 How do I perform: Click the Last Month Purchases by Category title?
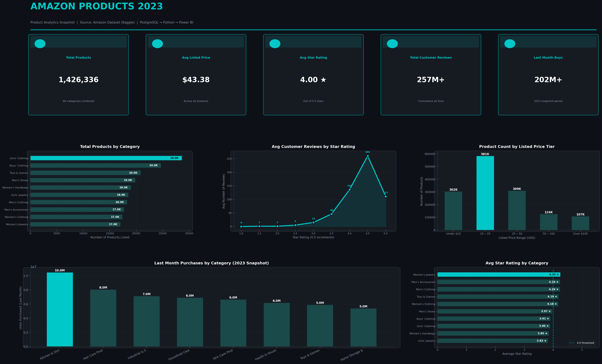(212, 263)
